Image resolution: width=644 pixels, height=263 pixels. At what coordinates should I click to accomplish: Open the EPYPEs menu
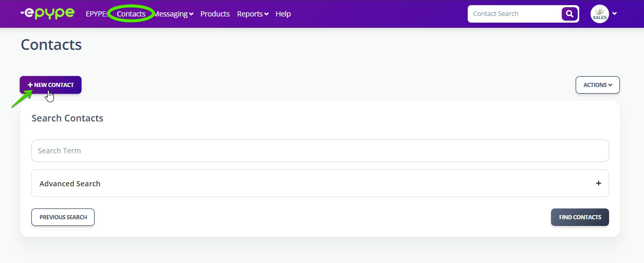coord(98,14)
